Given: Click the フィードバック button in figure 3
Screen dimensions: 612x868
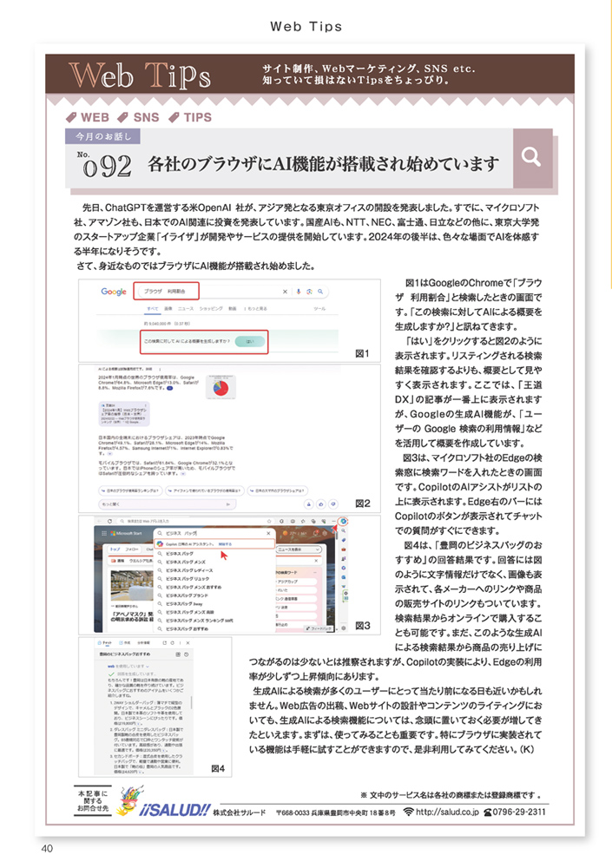Looking at the screenshot, I should [x=319, y=628].
